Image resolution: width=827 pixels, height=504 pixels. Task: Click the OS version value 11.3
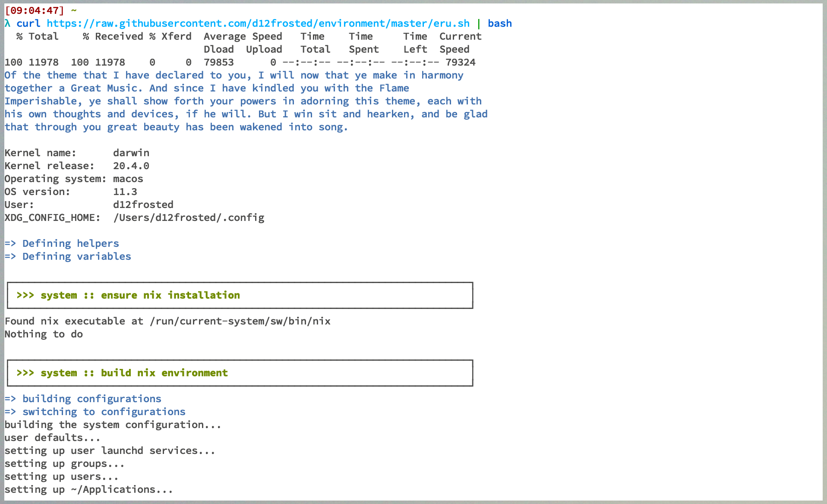pyautogui.click(x=125, y=192)
